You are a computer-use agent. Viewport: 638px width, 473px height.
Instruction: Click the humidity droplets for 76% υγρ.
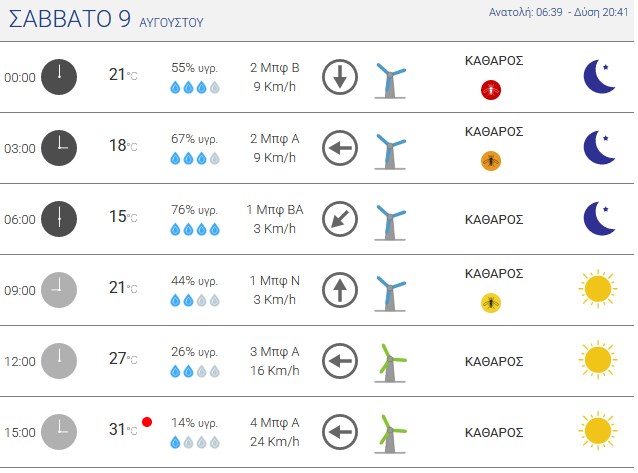click(195, 230)
